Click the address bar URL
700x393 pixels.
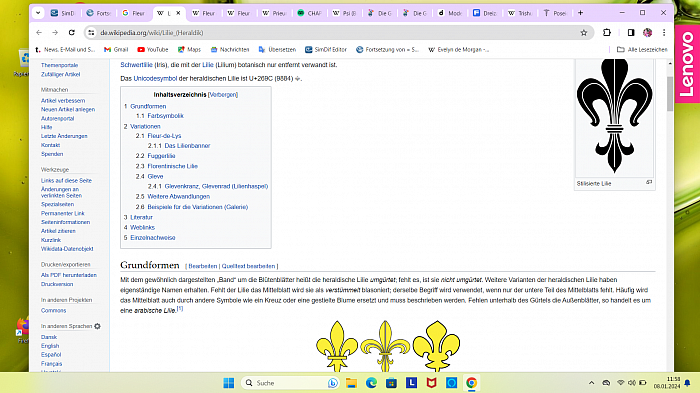(152, 33)
